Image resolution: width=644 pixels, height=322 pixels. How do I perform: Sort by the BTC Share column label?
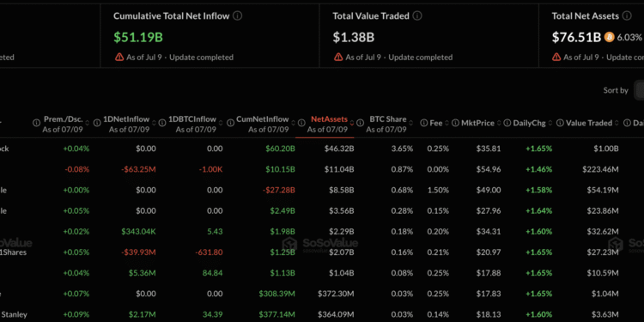(388, 119)
